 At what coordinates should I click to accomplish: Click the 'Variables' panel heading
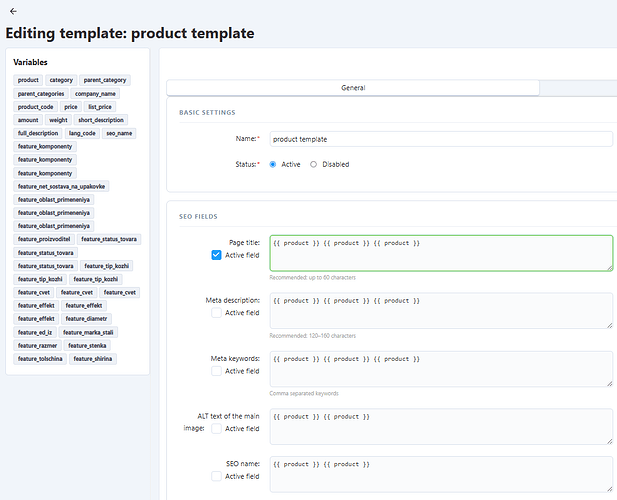[x=30, y=62]
